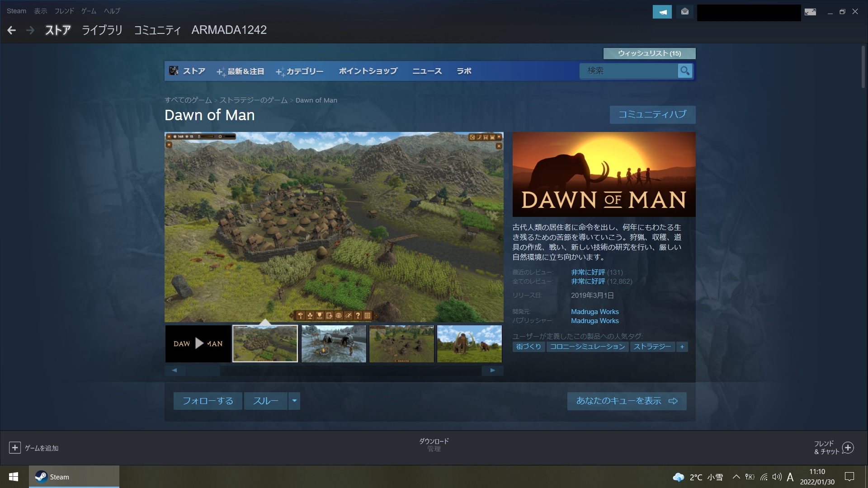Open the ダウンロード管理 downloads area
The height and width of the screenshot is (488, 868).
click(x=434, y=445)
